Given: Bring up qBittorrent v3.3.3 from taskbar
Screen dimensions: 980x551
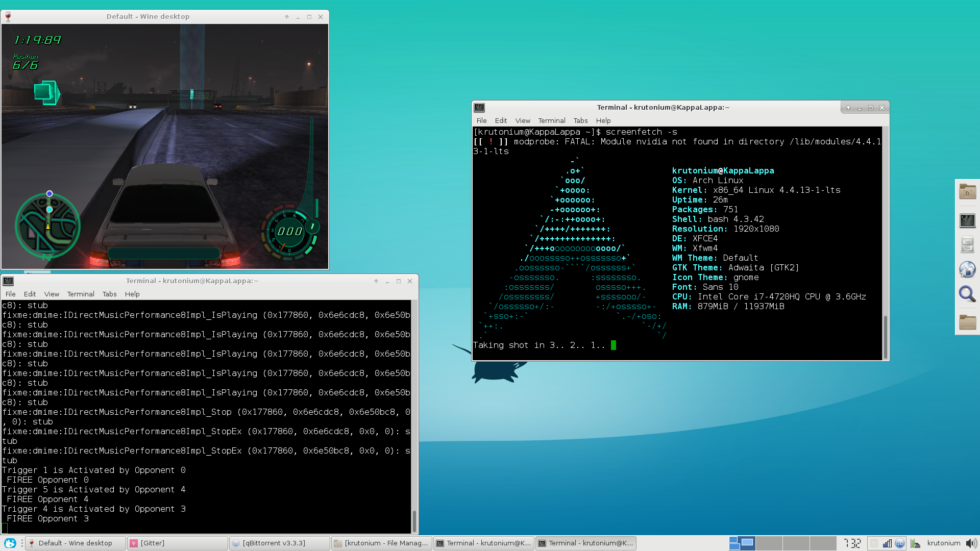Looking at the screenshot, I should tap(279, 543).
